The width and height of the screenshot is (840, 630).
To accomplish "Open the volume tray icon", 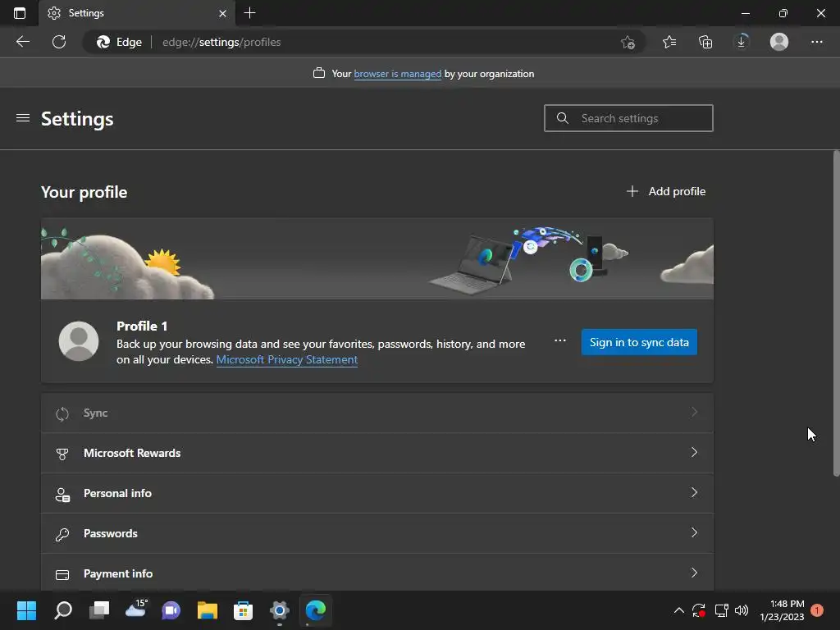I will [742, 610].
